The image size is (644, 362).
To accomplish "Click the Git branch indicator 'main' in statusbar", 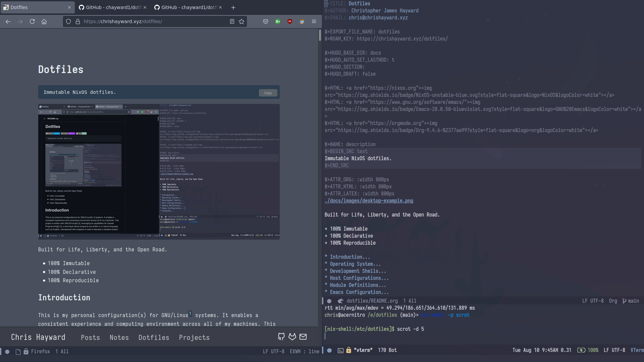I will [x=633, y=301].
